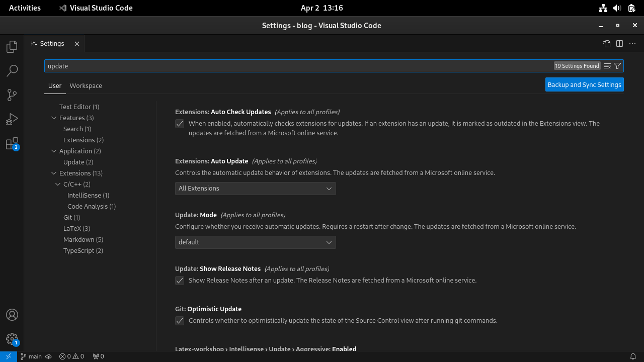Viewport: 644px width, 362px height.
Task: Click the 'Extensions: Auto Check Updates' setting title
Action: pos(223,112)
